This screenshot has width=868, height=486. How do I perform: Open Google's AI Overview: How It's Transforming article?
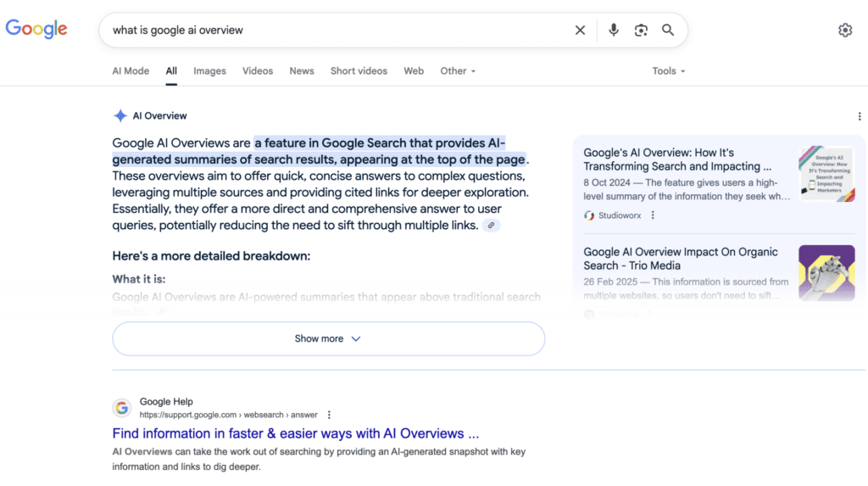click(677, 159)
